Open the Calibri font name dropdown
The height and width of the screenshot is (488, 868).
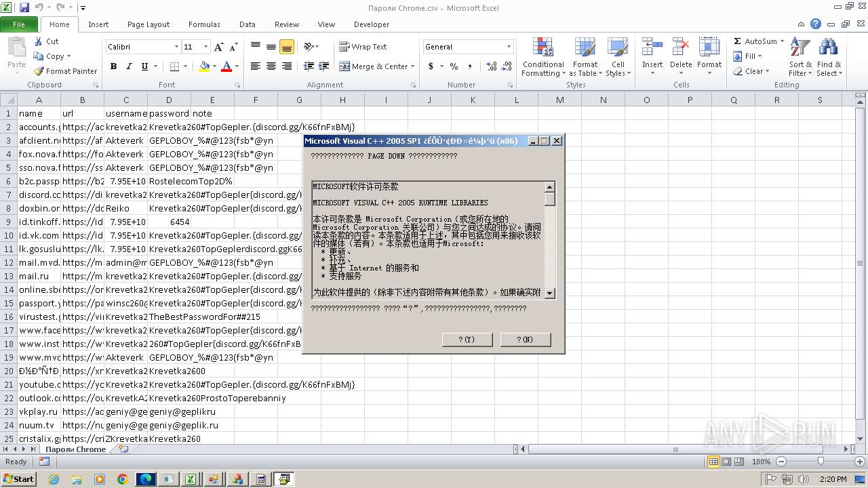click(x=176, y=47)
